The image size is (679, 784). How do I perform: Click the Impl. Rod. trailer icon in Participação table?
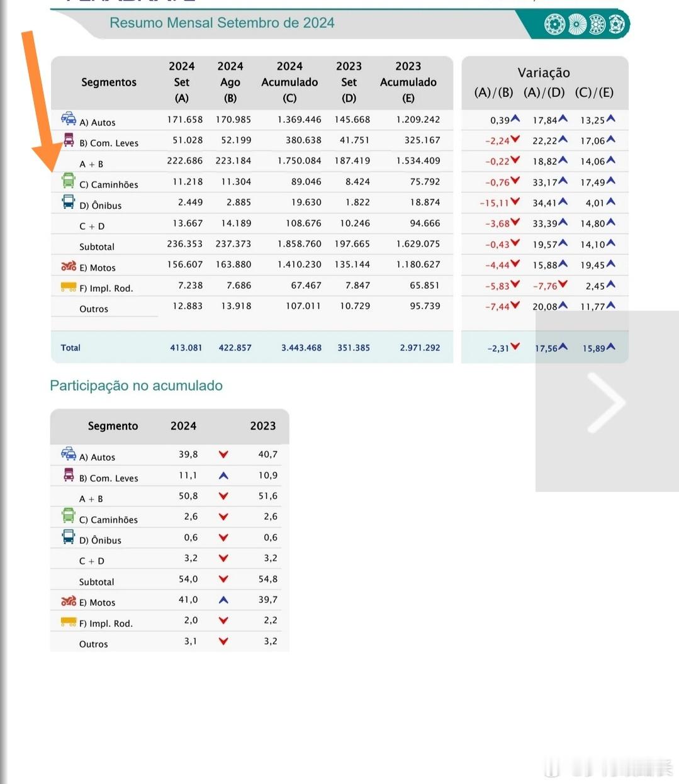coord(68,622)
